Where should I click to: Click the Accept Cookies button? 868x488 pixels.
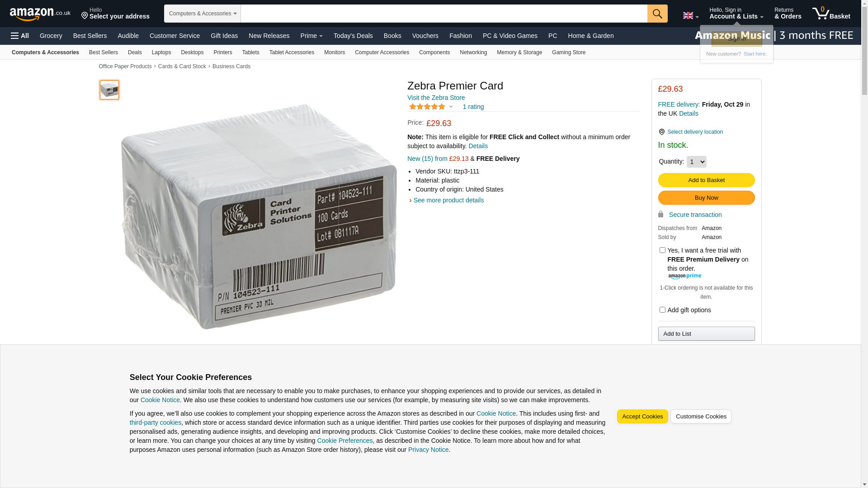coord(642,416)
